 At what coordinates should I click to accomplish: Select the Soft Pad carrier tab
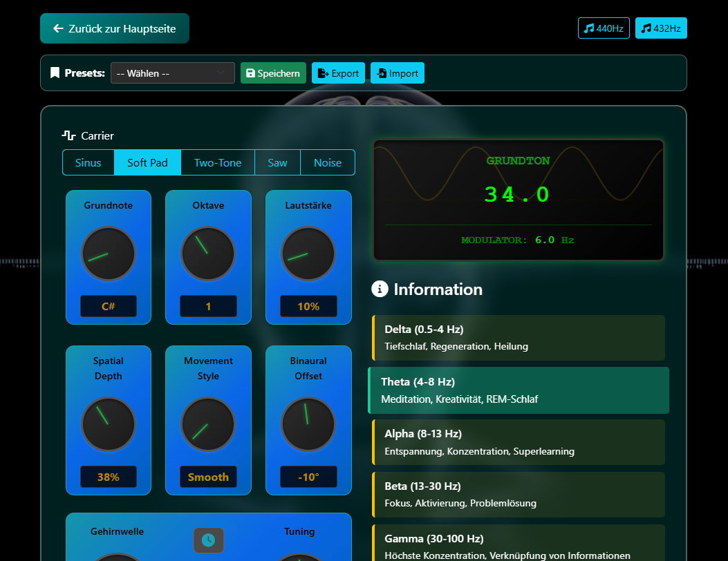[147, 162]
